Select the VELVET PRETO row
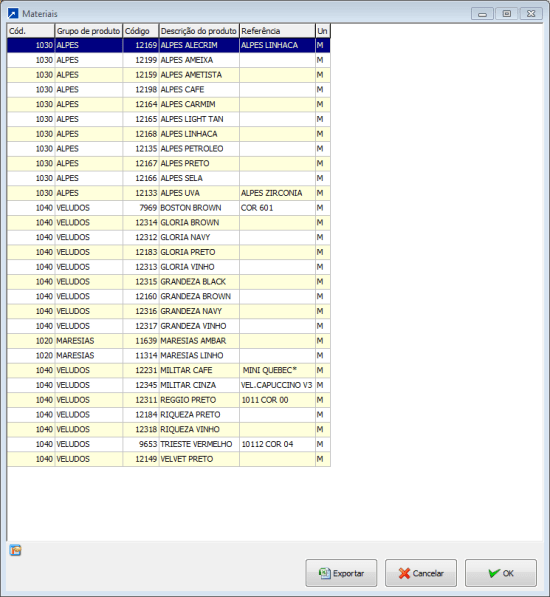550x597 pixels. [169, 459]
